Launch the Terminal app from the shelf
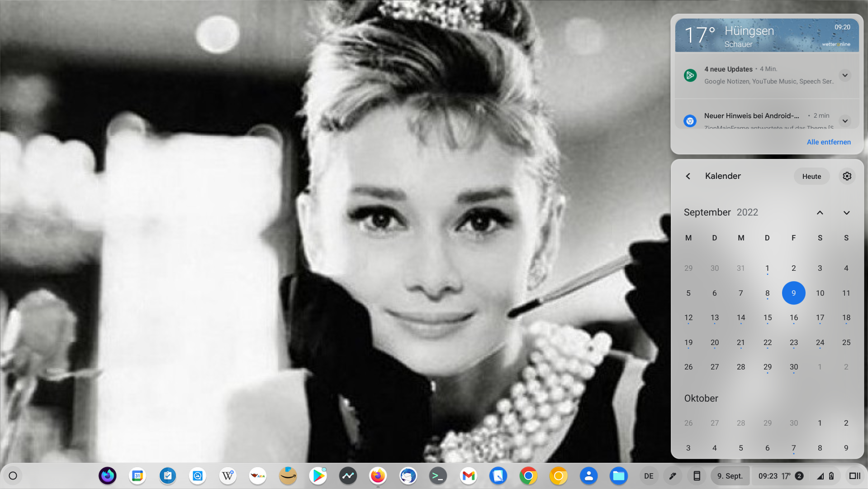 [438, 476]
